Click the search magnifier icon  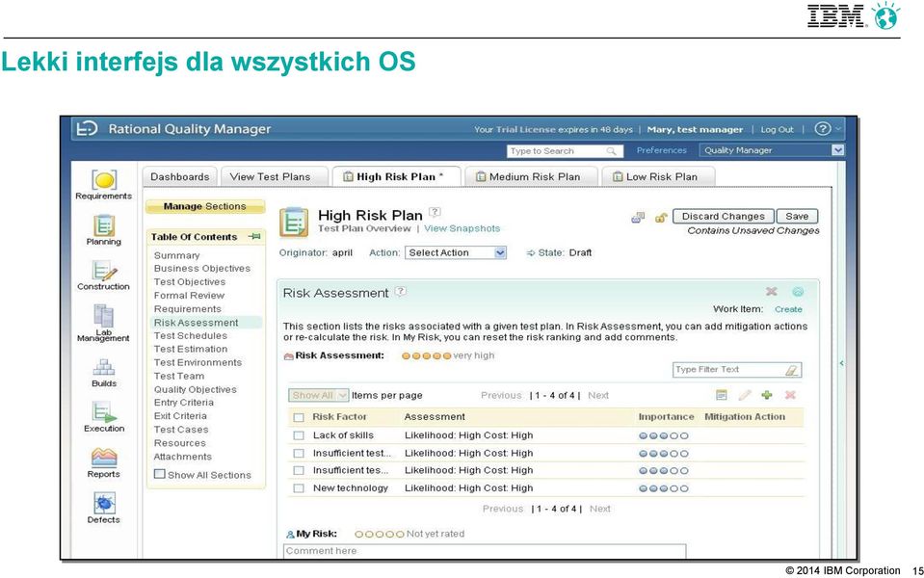(x=611, y=151)
